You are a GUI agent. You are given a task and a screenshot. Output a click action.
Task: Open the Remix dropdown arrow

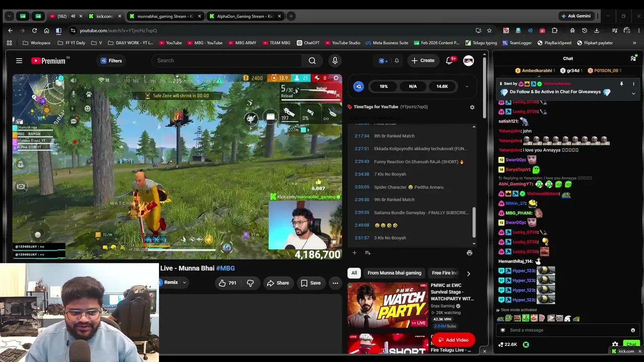184,283
